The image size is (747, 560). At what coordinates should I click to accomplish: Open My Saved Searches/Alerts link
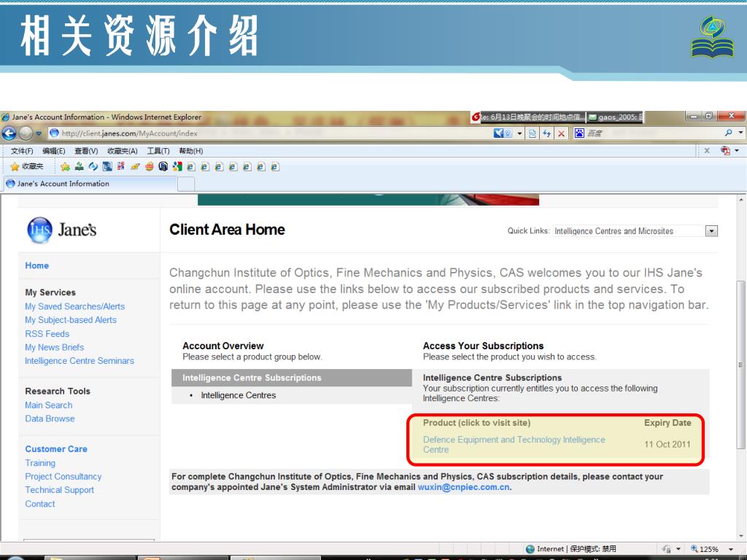tap(75, 306)
